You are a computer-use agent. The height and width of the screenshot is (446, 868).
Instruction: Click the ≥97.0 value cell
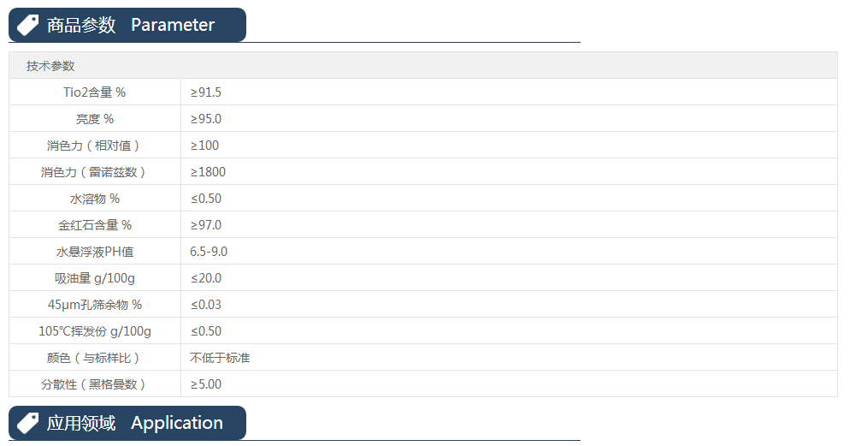pos(206,225)
